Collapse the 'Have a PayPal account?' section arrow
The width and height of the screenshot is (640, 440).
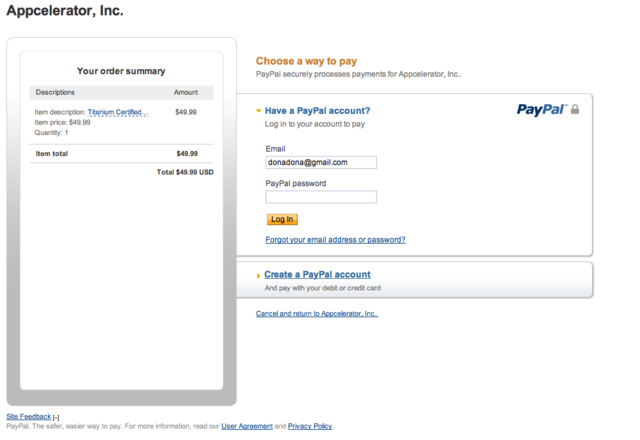[x=259, y=111]
